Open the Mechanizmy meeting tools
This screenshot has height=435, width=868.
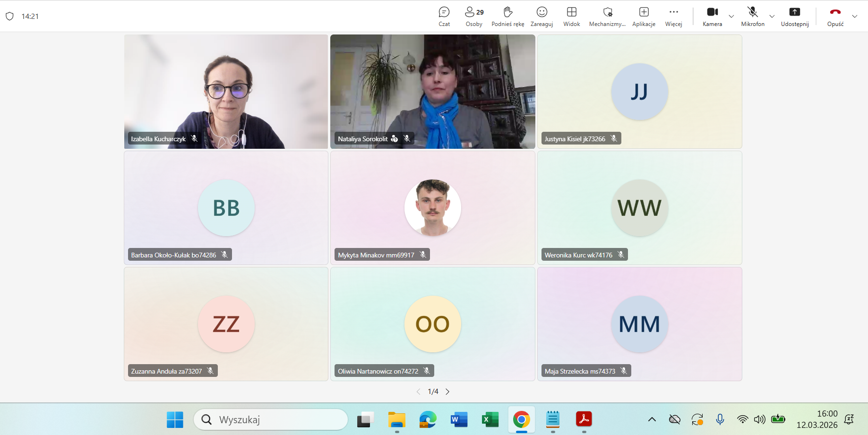coord(607,17)
